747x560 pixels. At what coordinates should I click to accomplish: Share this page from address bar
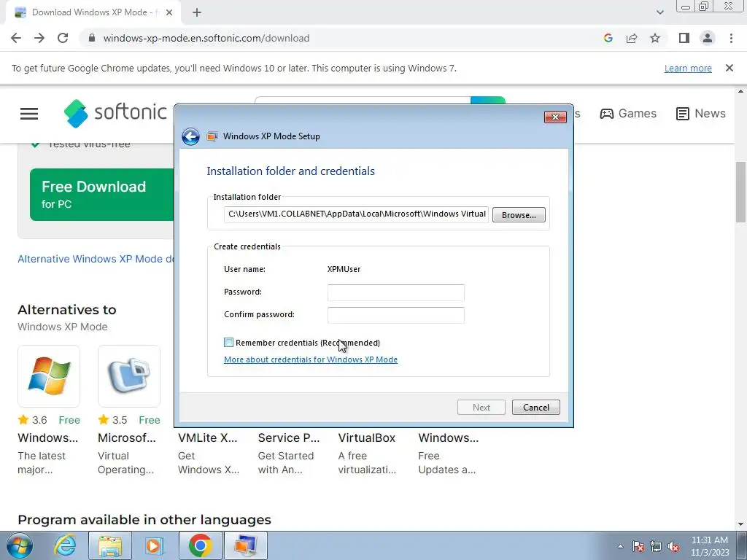[x=632, y=38]
